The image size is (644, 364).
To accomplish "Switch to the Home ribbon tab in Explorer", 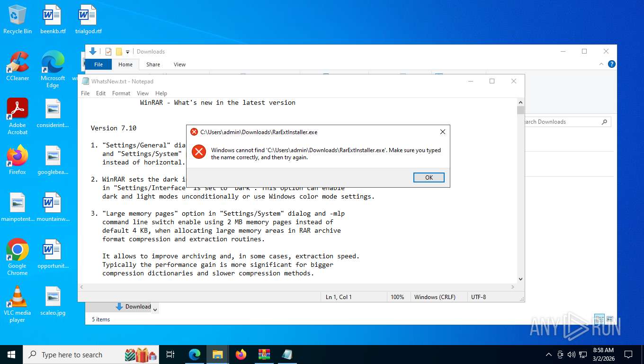I will (x=125, y=64).
